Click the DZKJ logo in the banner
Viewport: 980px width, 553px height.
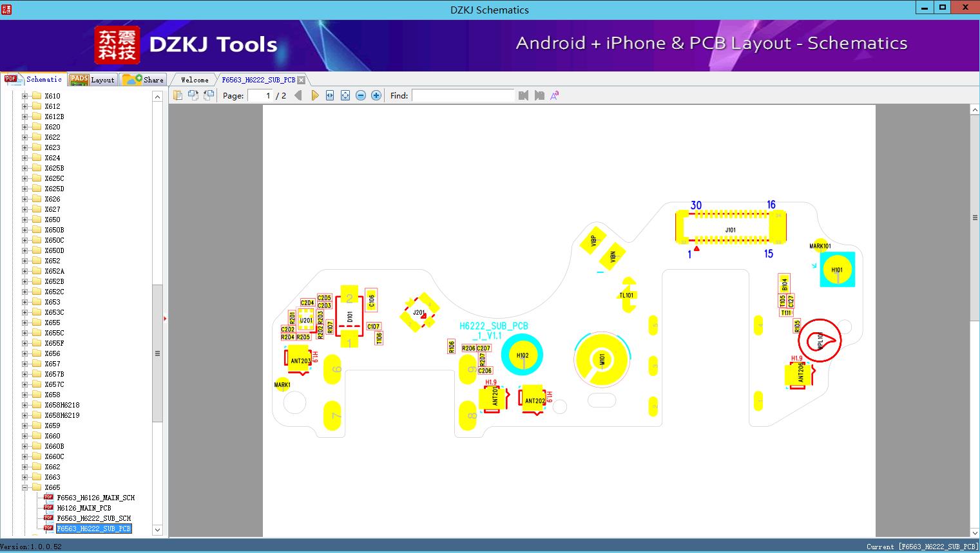click(117, 44)
